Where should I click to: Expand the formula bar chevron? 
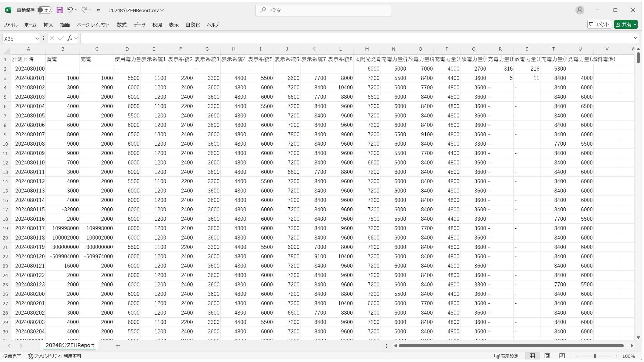pyautogui.click(x=635, y=38)
